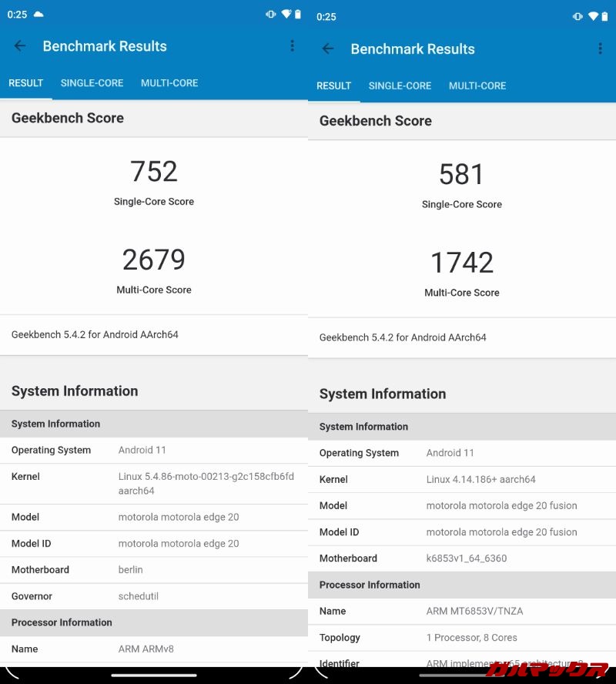
Task: Open three-dot menu on right Benchmark Results screen
Action: pos(600,49)
